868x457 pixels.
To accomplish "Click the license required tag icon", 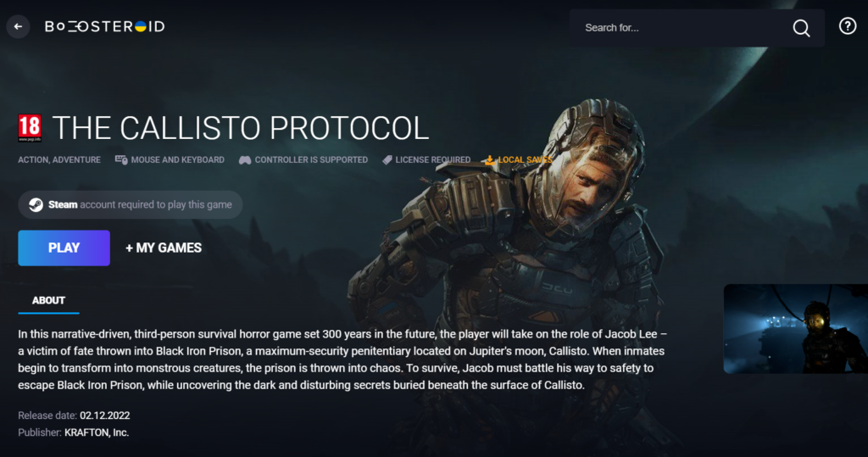I will click(x=387, y=160).
